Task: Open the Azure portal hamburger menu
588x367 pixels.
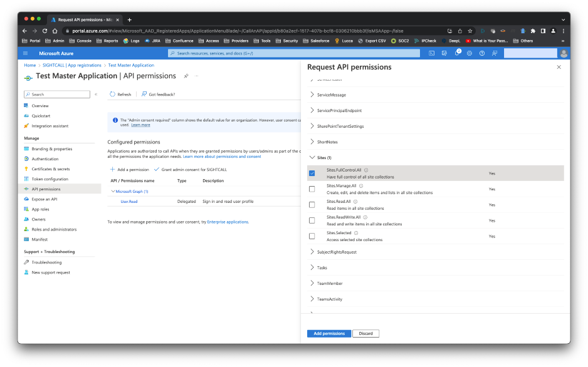Action: tap(26, 53)
